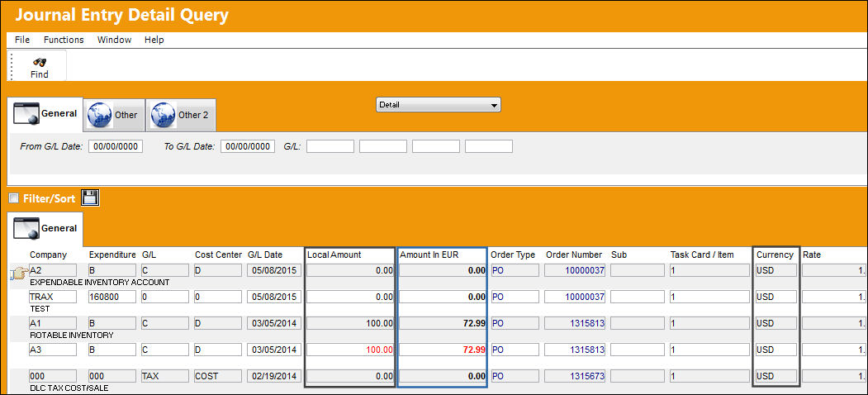Select the A3 company cell
Viewport: 868px width, 395px height.
[x=53, y=350]
